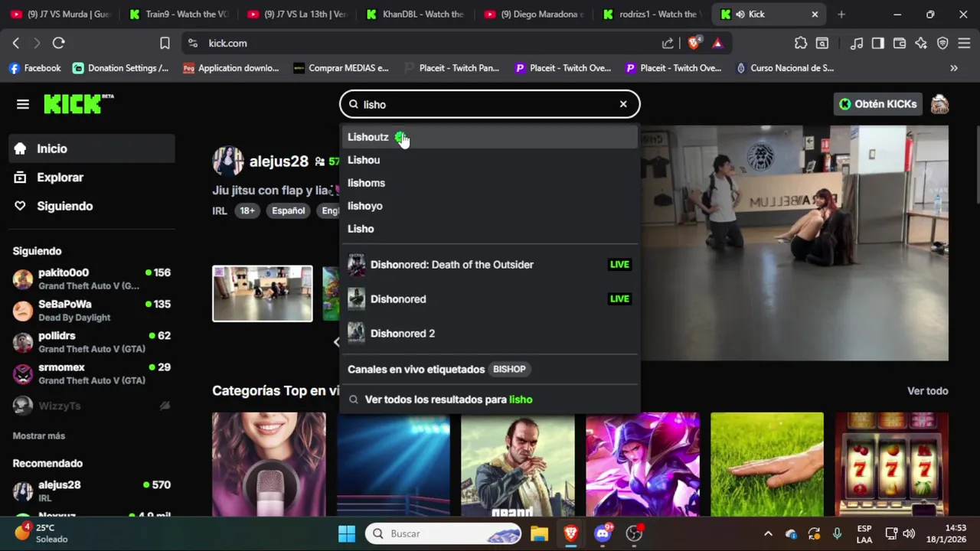Open the slots 777 category card
Viewport: 980px width, 551px height.
click(x=891, y=465)
